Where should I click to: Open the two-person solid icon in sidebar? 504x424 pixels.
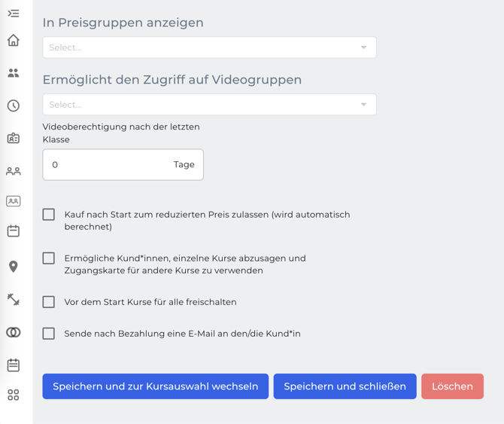(x=14, y=73)
